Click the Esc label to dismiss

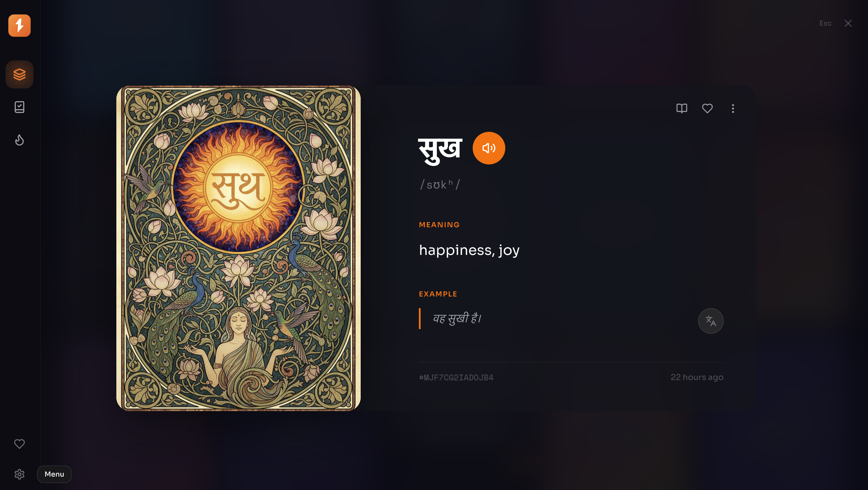pyautogui.click(x=825, y=23)
